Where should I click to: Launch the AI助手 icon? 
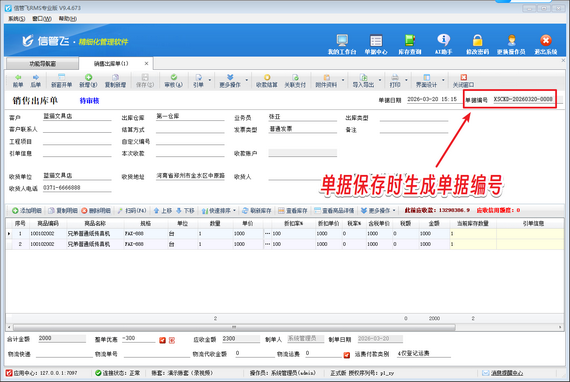pyautogui.click(x=443, y=44)
